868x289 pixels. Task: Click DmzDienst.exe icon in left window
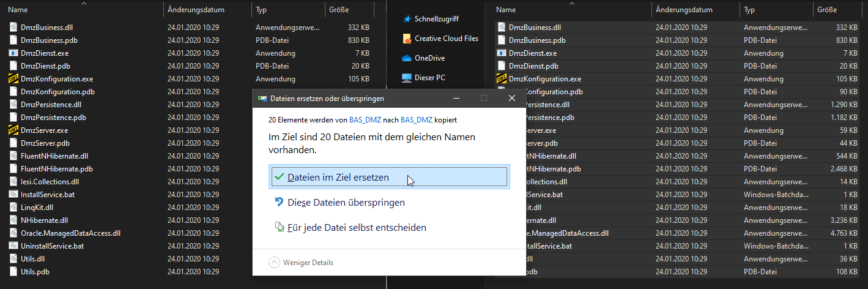pyautogui.click(x=13, y=53)
